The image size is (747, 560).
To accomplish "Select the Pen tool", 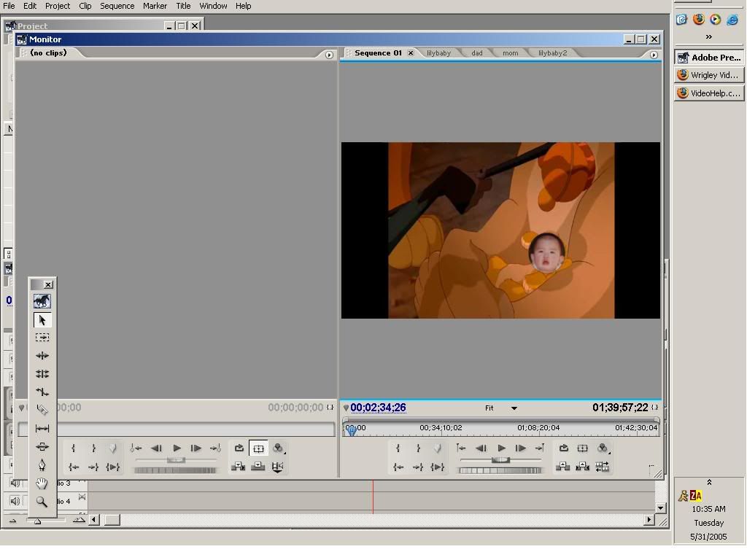I will 42,464.
